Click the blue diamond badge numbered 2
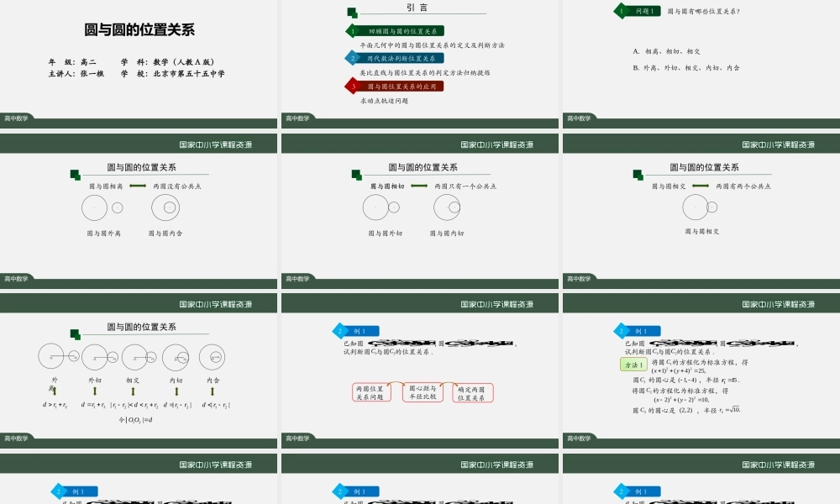The height and width of the screenshot is (504, 840). 353,58
